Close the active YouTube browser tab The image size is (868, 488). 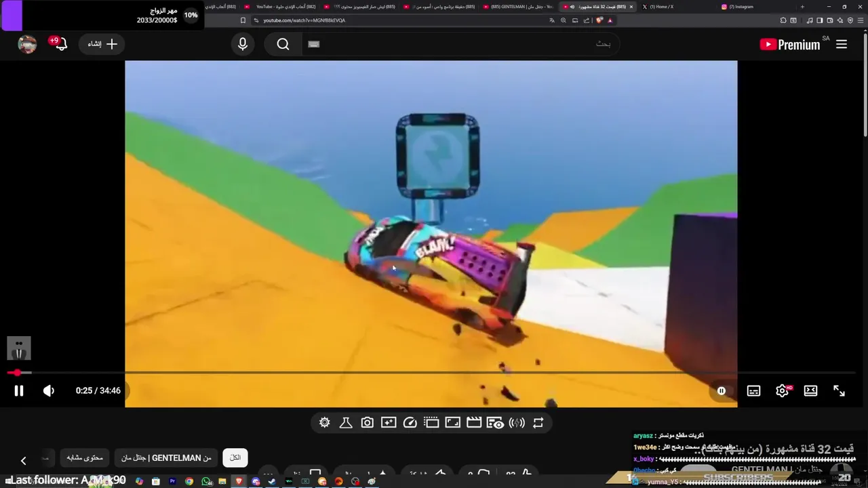[631, 7]
